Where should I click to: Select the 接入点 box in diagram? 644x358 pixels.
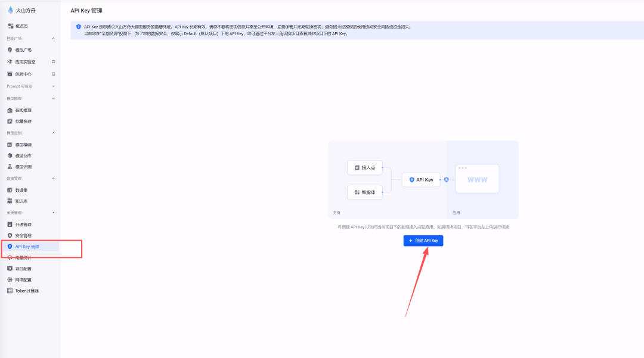point(365,167)
